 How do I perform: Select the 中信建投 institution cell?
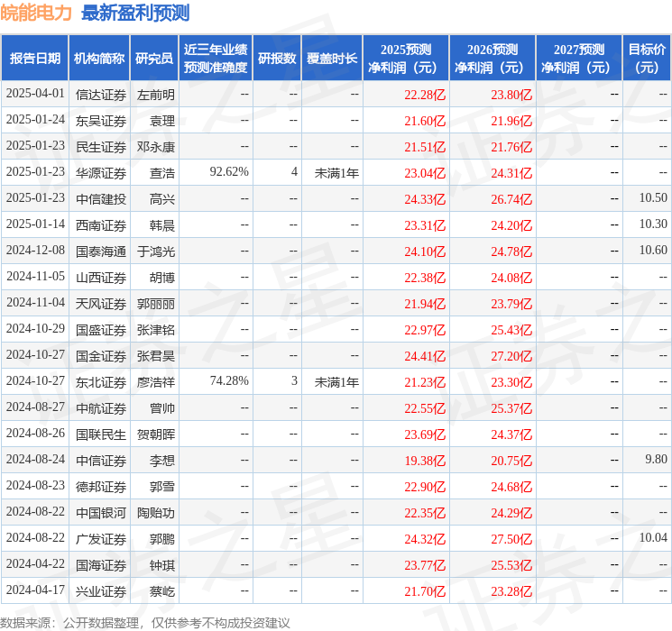pyautogui.click(x=101, y=199)
